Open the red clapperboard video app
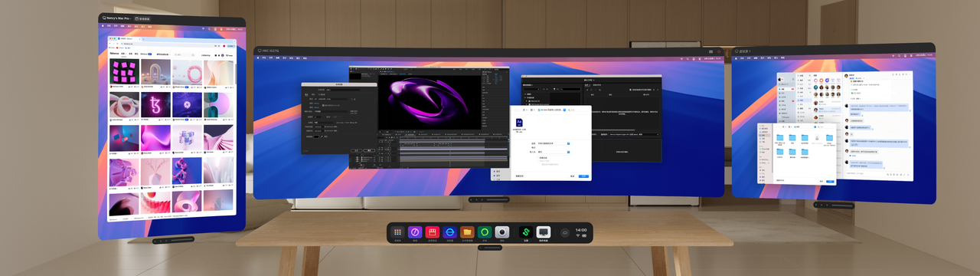980x276 pixels. [x=433, y=232]
